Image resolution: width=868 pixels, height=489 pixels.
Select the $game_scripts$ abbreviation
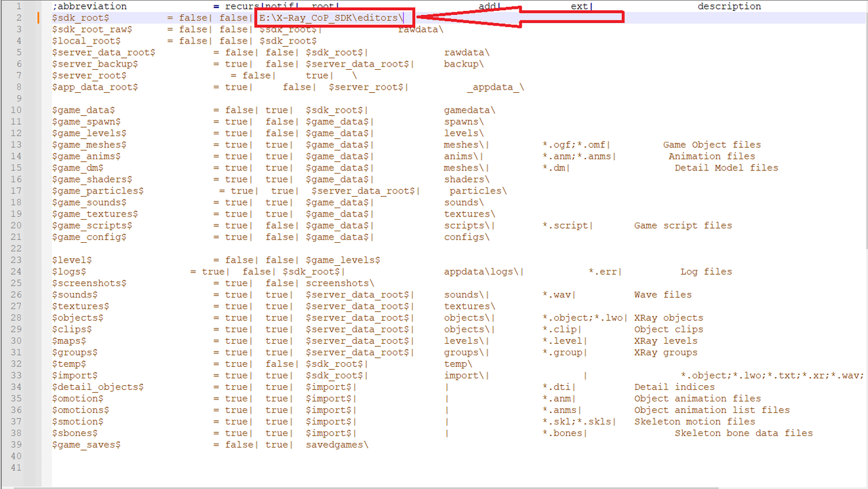click(x=92, y=225)
